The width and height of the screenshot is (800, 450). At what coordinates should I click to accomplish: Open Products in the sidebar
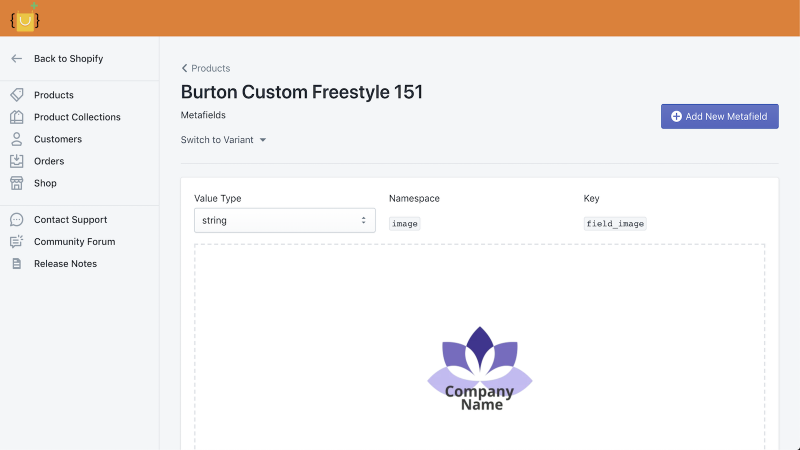point(54,95)
